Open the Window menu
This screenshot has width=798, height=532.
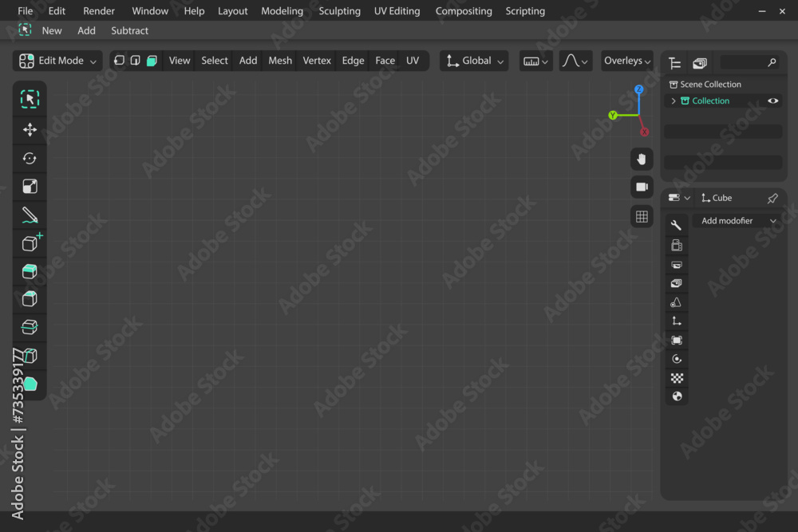click(x=150, y=10)
